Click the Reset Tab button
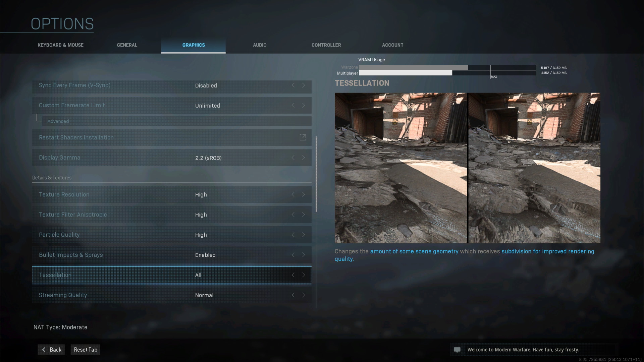This screenshot has width=644, height=362. pos(85,350)
